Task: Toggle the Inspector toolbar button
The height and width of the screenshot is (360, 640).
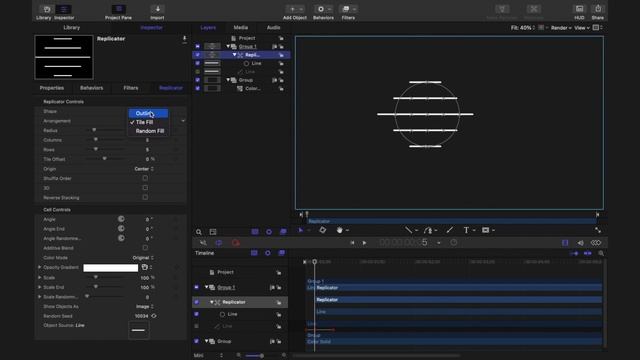Action: point(64,12)
